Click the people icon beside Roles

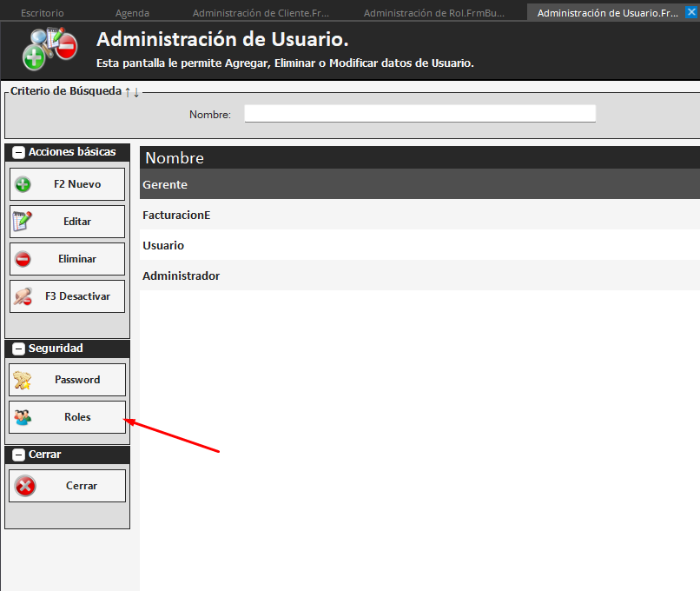point(23,417)
